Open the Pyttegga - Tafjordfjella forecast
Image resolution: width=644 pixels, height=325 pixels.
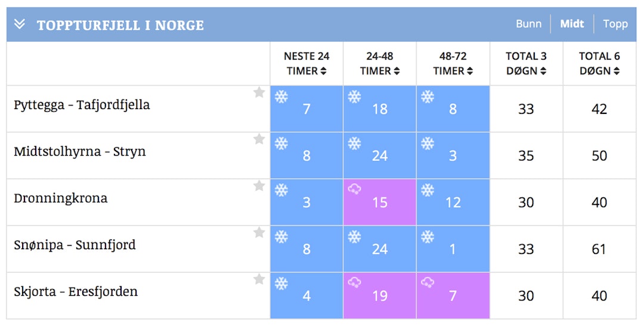tap(82, 105)
